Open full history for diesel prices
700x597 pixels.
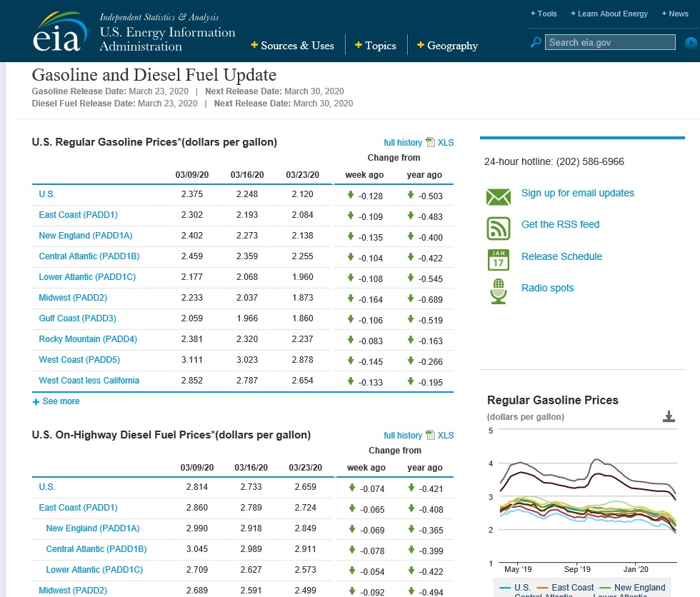(x=403, y=436)
